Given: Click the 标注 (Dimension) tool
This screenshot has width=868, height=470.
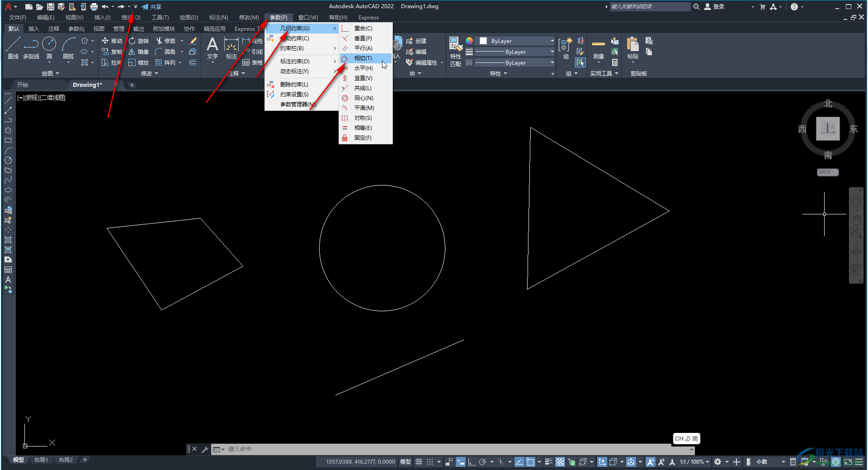Looking at the screenshot, I should pos(231,48).
